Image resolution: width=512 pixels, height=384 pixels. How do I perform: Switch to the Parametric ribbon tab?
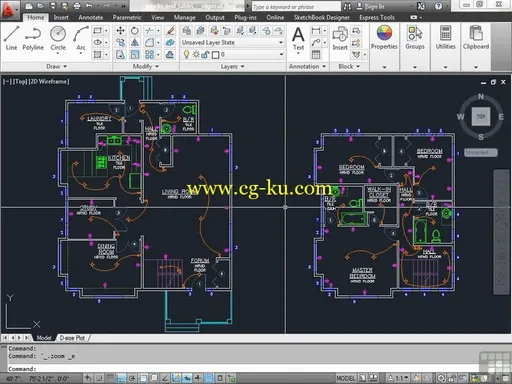(127, 17)
